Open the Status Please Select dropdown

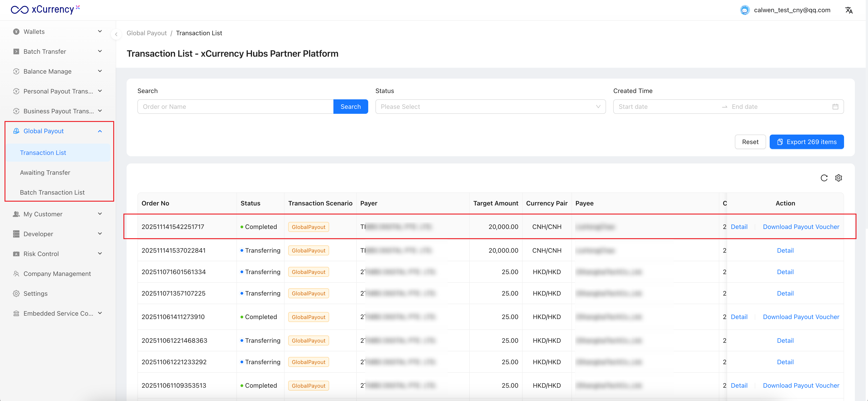click(x=490, y=106)
